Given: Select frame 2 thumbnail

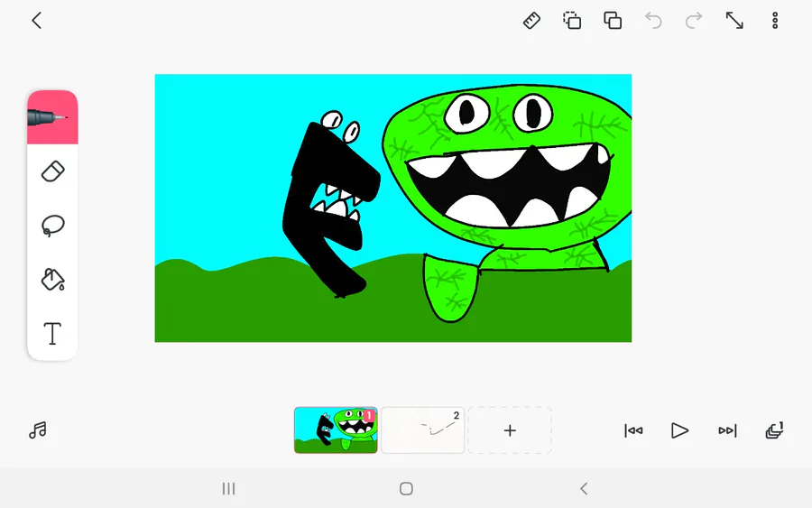Looking at the screenshot, I should coord(422,430).
